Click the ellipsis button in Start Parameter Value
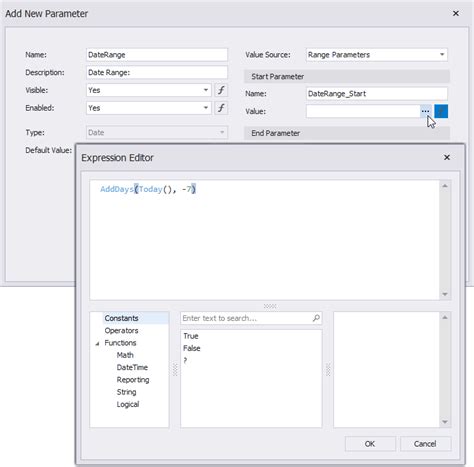This screenshot has width=474, height=467. click(425, 111)
